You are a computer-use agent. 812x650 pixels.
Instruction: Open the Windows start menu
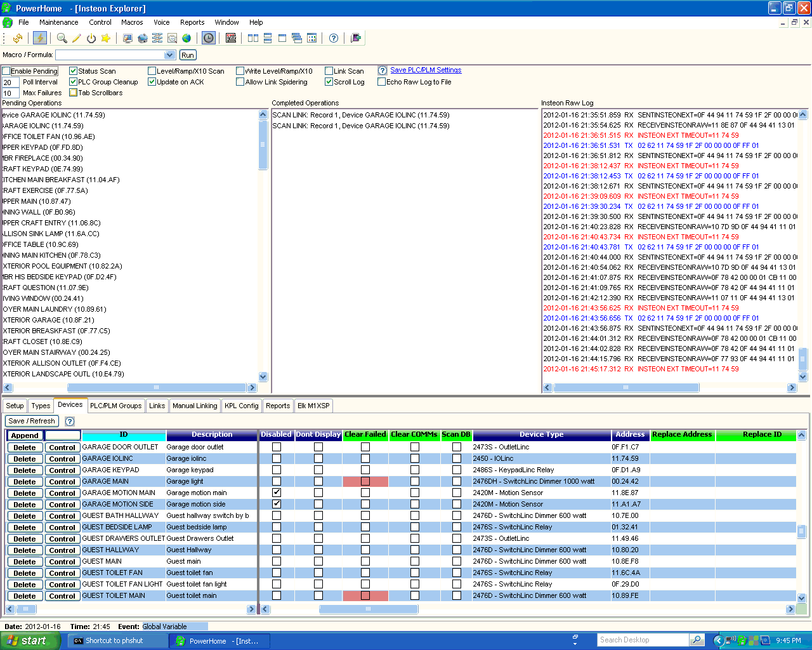coord(30,640)
